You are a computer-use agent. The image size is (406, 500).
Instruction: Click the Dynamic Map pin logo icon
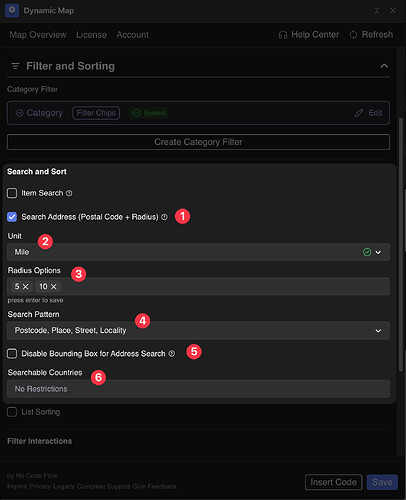tap(12, 10)
